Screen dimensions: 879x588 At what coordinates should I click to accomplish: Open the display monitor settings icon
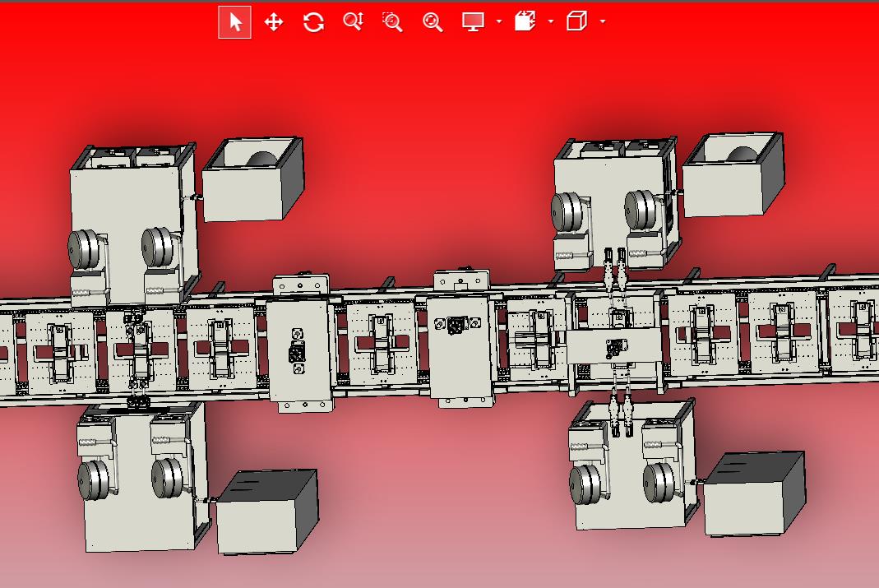pos(473,22)
